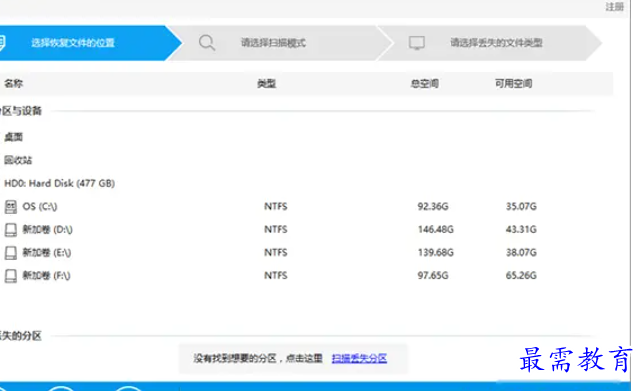Select the 回收站 location row
The image size is (641, 391).
click(18, 160)
